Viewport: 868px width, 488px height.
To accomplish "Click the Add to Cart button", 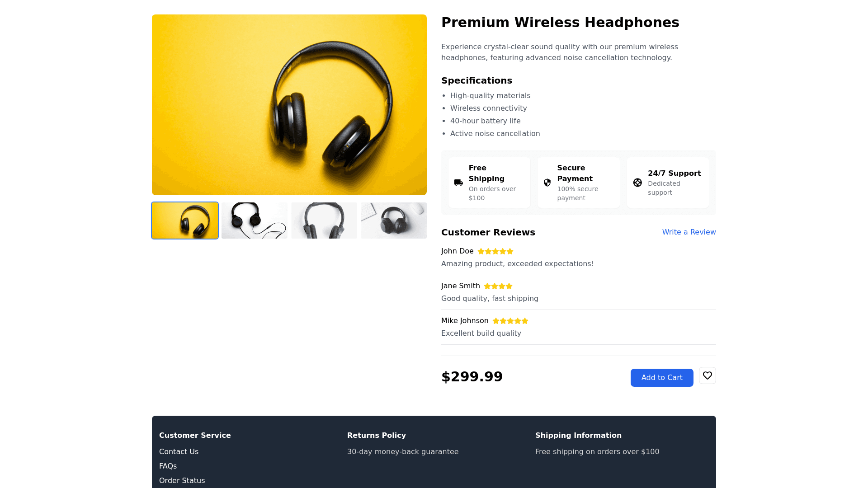I will coord(662,378).
